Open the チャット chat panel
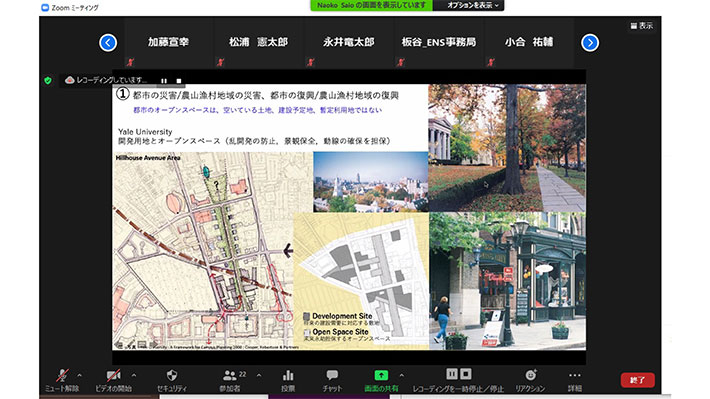 pyautogui.click(x=332, y=380)
